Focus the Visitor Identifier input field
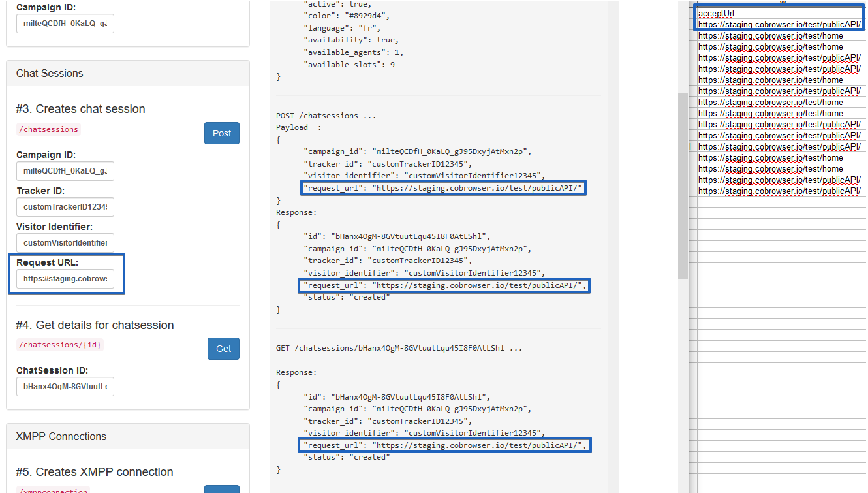 65,242
